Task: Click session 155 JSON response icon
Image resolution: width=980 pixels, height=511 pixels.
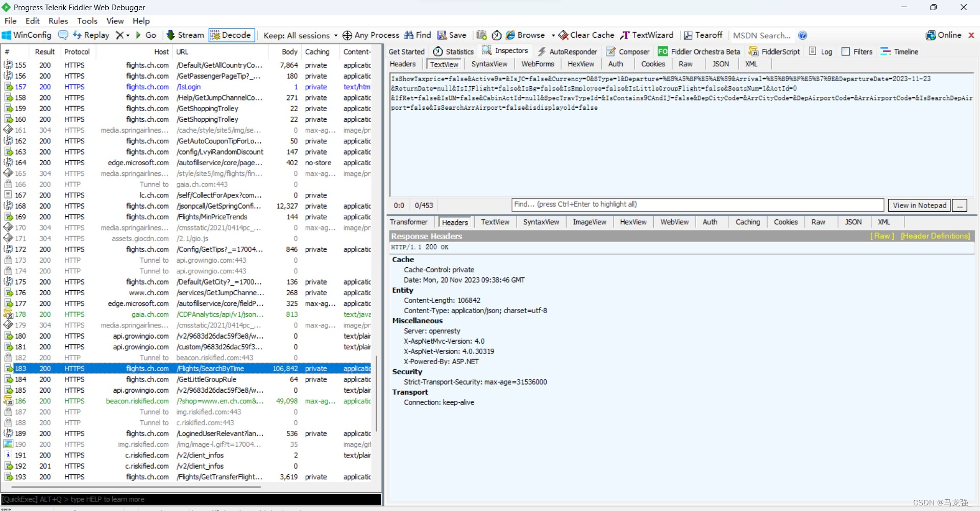Action: pyautogui.click(x=8, y=65)
